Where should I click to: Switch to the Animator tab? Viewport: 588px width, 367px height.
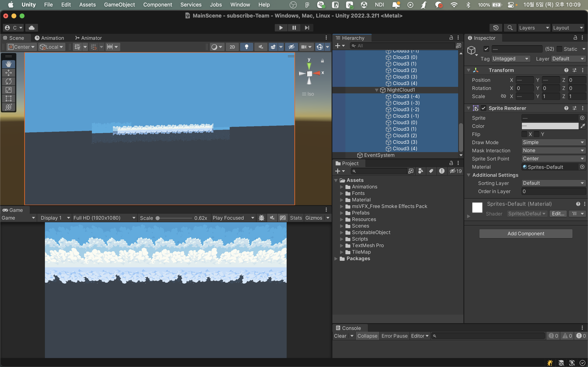click(x=88, y=38)
